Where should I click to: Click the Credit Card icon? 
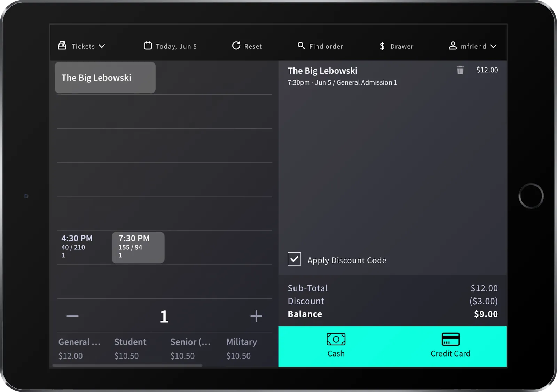click(x=450, y=339)
